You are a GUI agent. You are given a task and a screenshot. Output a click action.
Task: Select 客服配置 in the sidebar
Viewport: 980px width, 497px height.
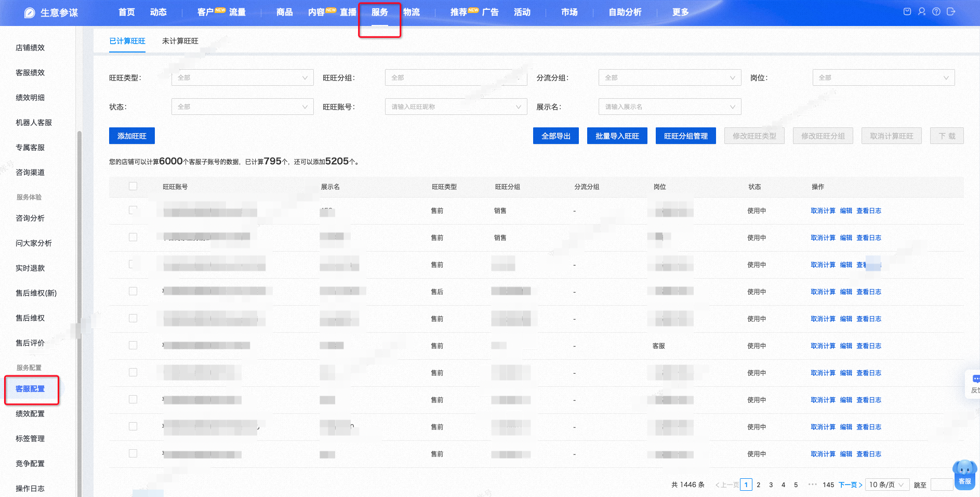point(30,388)
